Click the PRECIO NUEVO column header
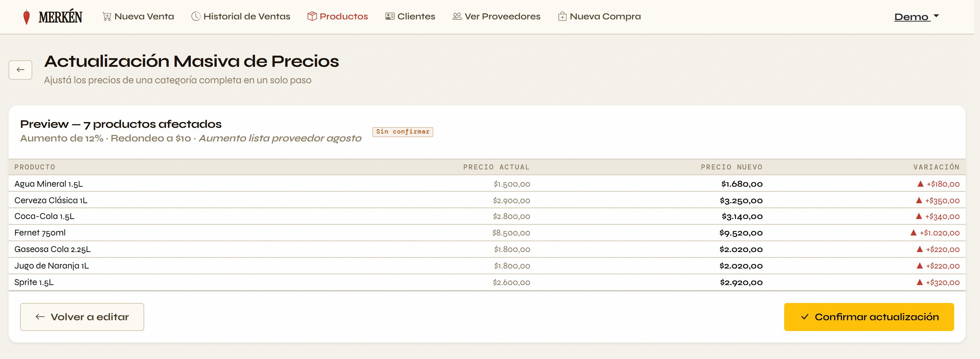Image resolution: width=980 pixels, height=359 pixels. (731, 167)
